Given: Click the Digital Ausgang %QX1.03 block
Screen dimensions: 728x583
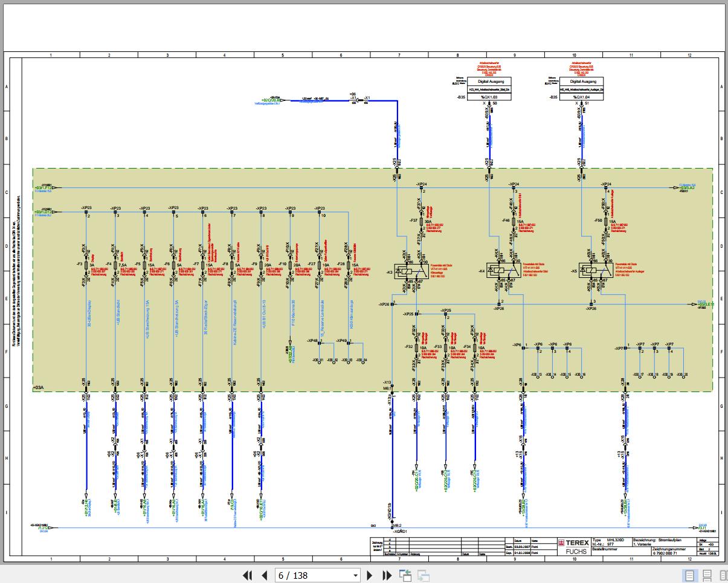Looking at the screenshot, I should [491, 87].
